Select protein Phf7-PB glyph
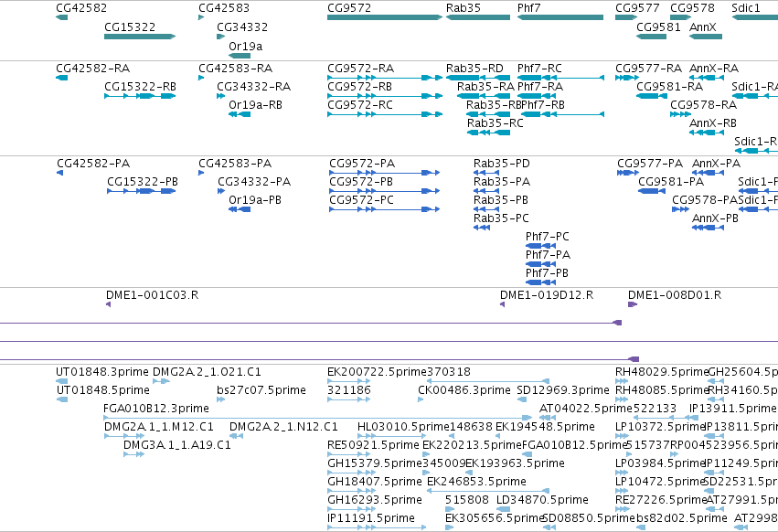This screenshot has width=778, height=532. click(x=540, y=282)
